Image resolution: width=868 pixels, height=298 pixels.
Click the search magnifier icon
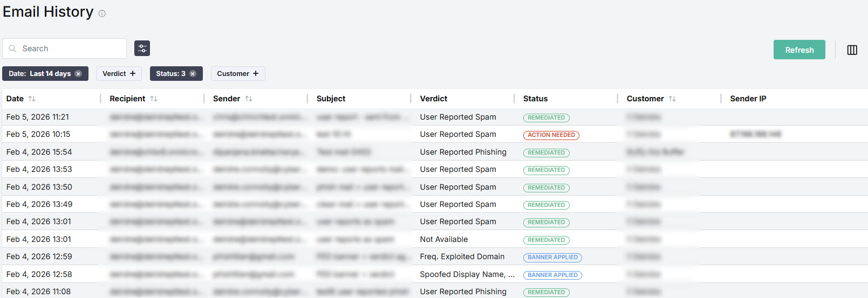tap(12, 48)
